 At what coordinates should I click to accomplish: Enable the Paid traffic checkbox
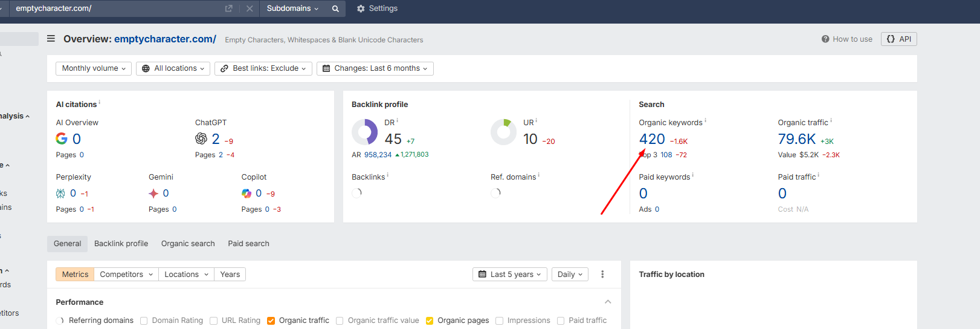click(561, 321)
